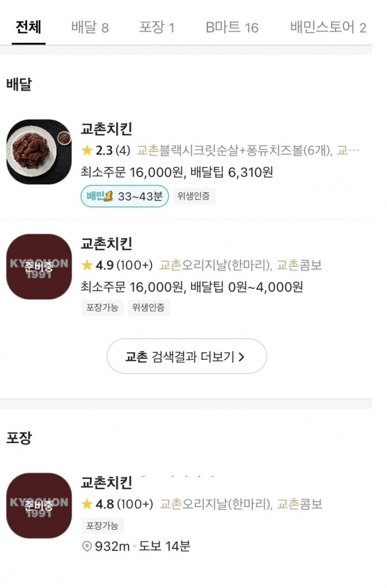Tap the fried chicken plate thumbnail
The width and height of the screenshot is (387, 588).
point(39,152)
